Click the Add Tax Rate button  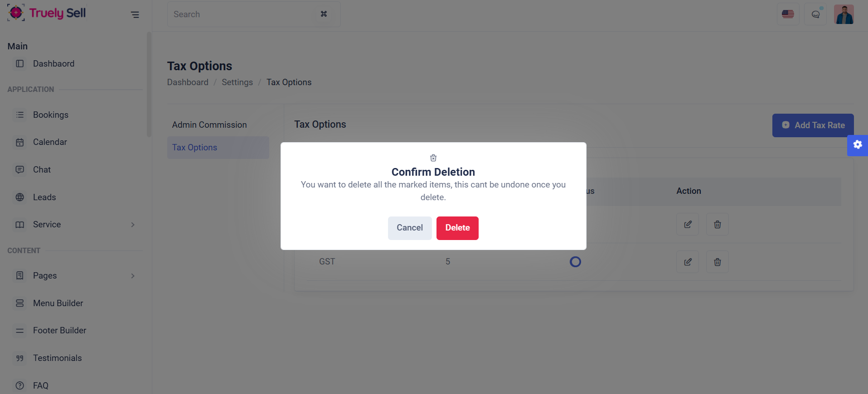point(813,125)
